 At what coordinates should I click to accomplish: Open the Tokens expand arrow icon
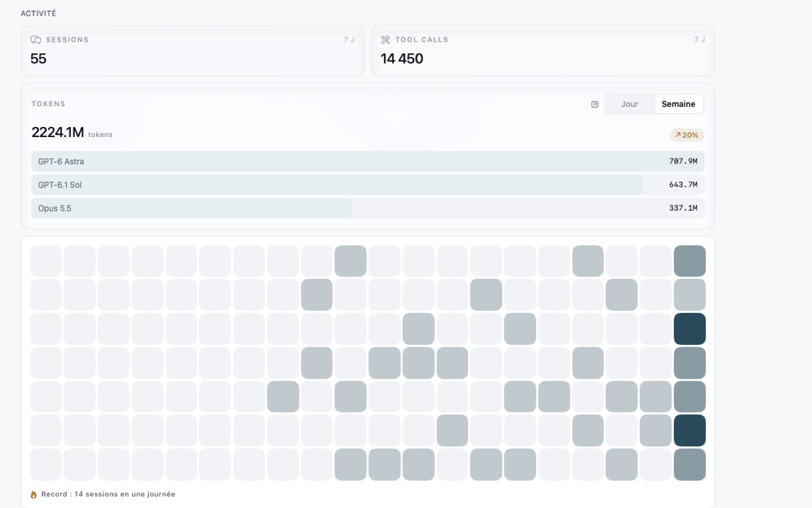(x=594, y=105)
